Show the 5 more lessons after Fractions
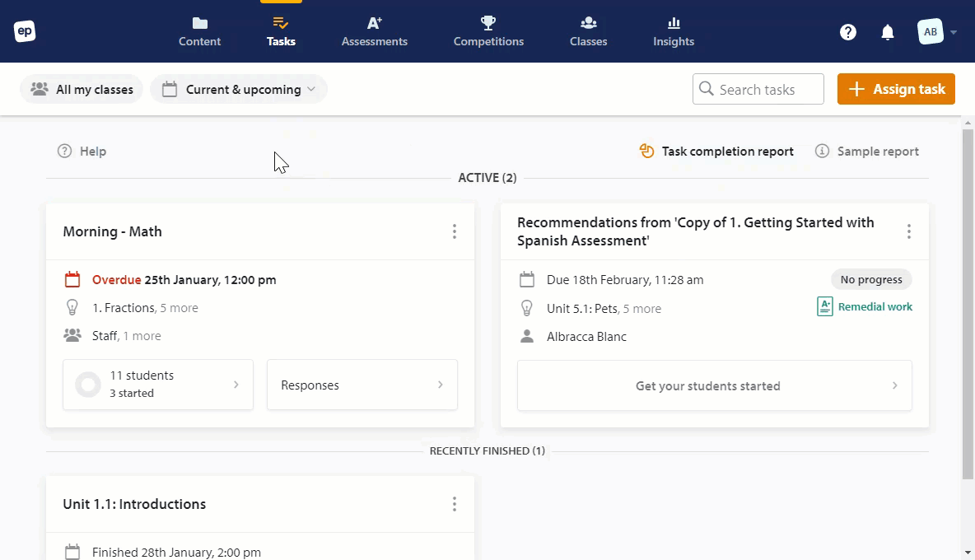This screenshot has height=560, width=975. (179, 308)
